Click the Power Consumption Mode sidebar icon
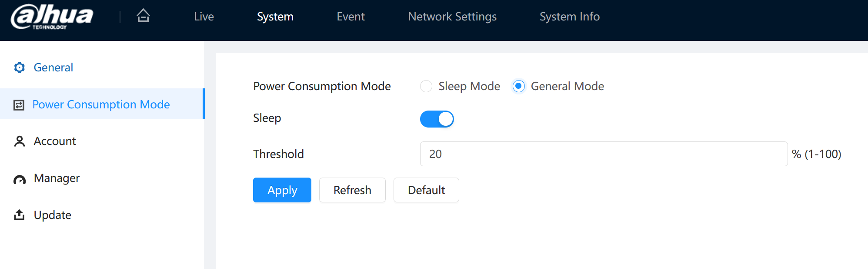This screenshot has height=269, width=868. [19, 105]
